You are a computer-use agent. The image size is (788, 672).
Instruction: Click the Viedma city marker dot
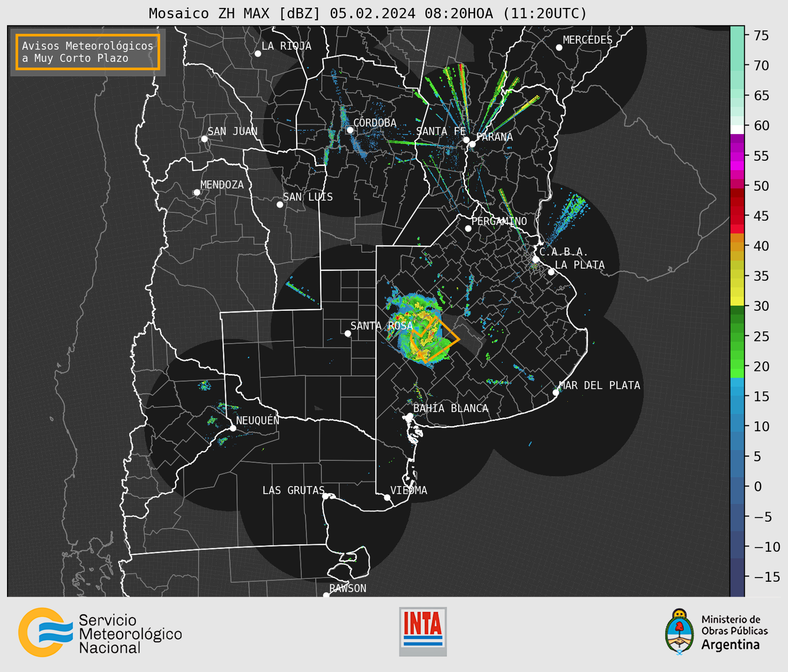point(387,498)
